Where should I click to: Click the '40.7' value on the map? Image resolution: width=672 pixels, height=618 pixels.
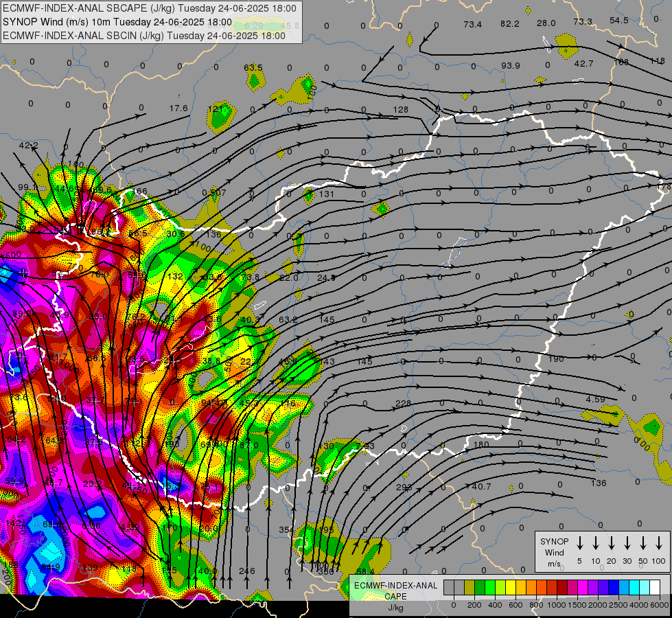click(481, 487)
